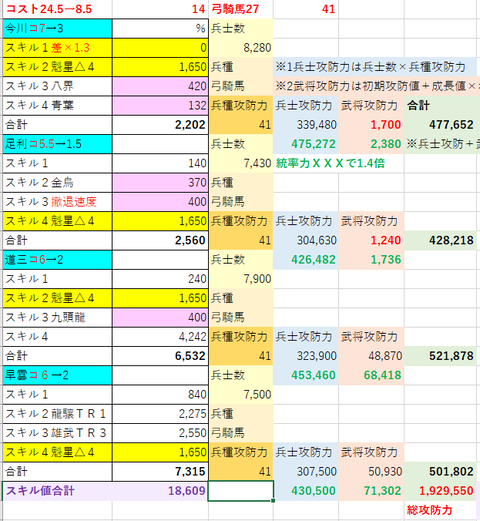Click the green 68,418 cell
Screen dimensions: 480x521
click(x=371, y=375)
